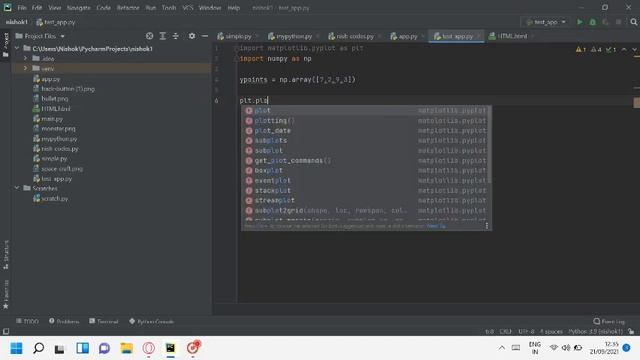Viewport: 640px width, 360px height.
Task: Open the Code menu
Action: click(103, 7)
